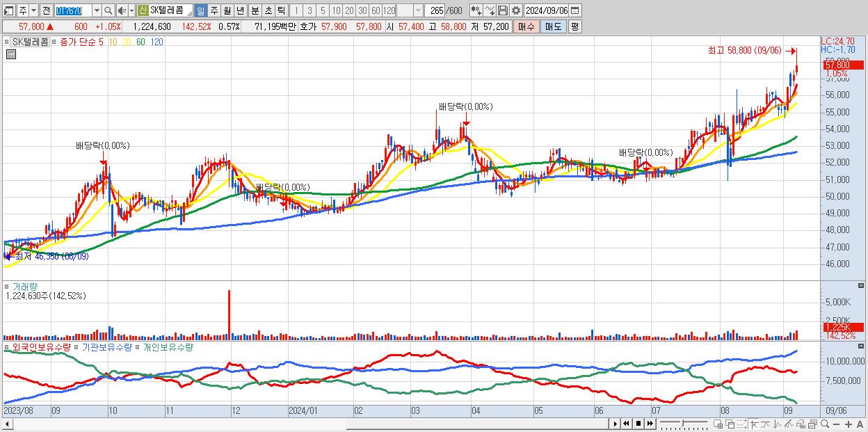
Task: Adjust the replay speed slider handle
Action: 682,424
